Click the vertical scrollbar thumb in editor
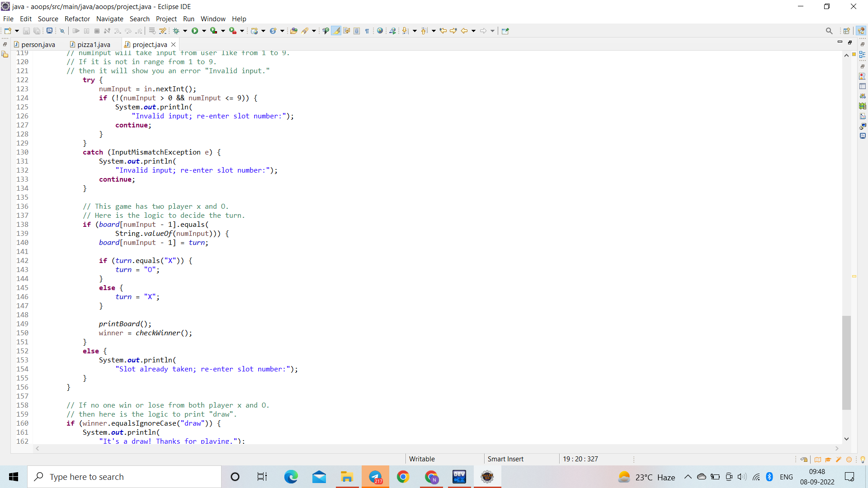Image resolution: width=868 pixels, height=488 pixels. (x=846, y=362)
